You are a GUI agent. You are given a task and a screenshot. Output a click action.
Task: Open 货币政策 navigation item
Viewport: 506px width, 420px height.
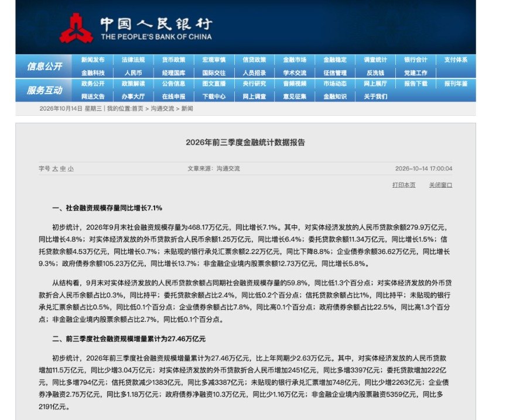click(x=173, y=60)
